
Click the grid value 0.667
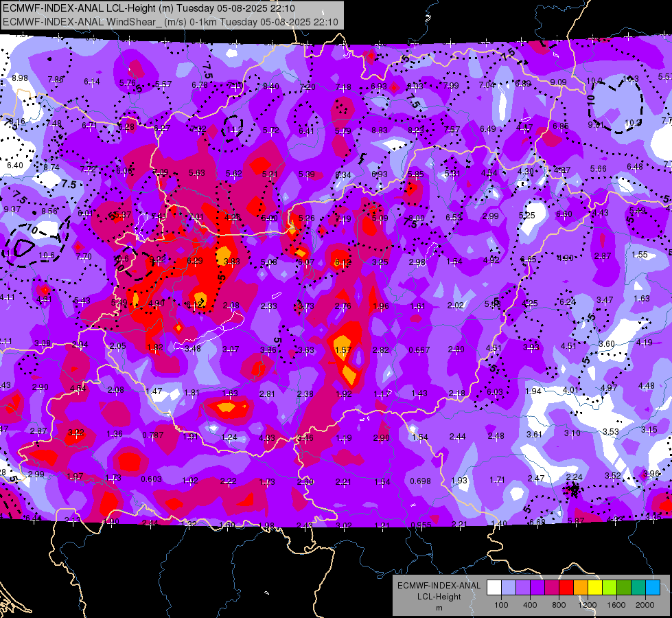tap(419, 350)
